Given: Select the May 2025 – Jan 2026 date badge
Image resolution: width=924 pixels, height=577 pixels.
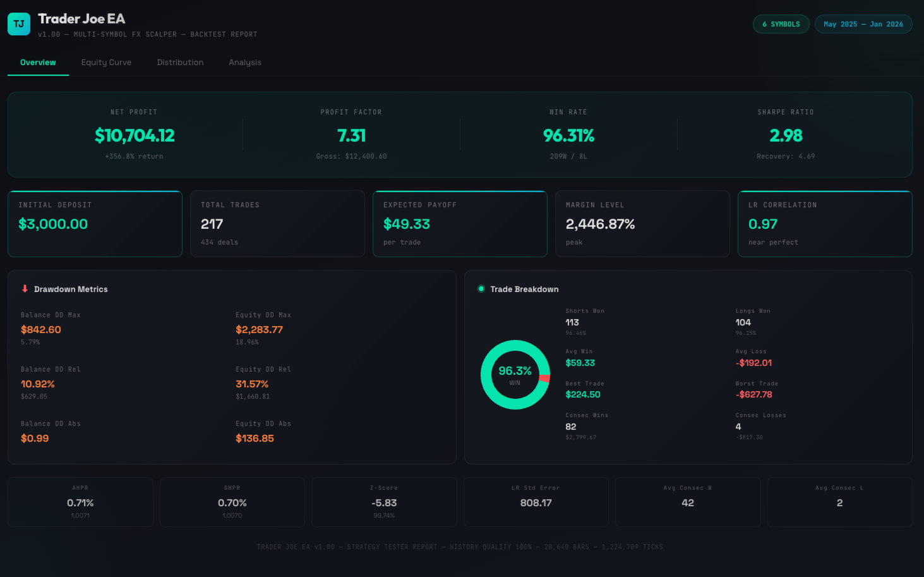Looking at the screenshot, I should [863, 24].
